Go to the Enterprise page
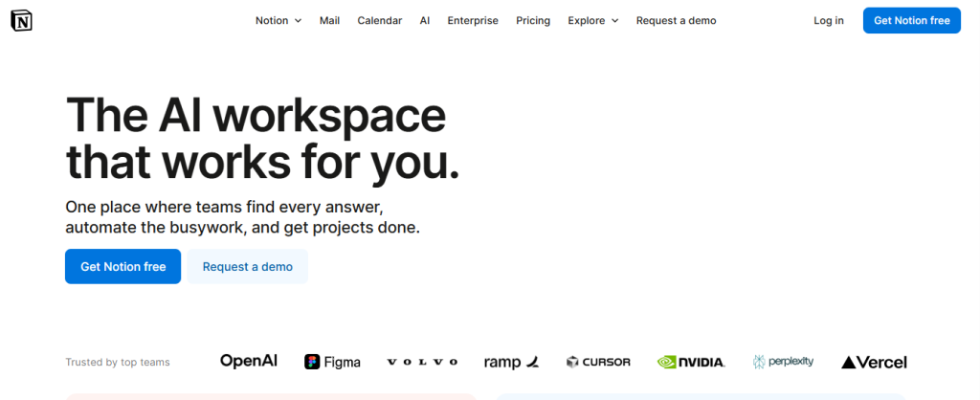Image resolution: width=980 pixels, height=400 pixels. 473,21
